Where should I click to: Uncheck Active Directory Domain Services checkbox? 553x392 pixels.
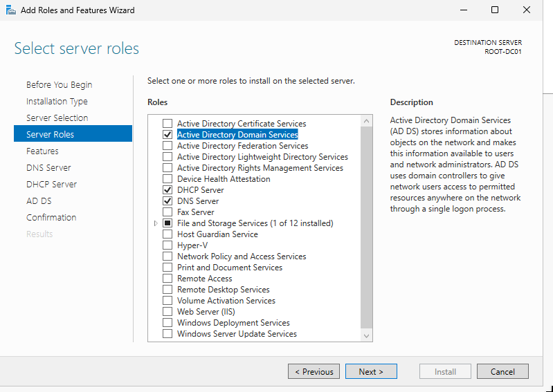pos(167,135)
